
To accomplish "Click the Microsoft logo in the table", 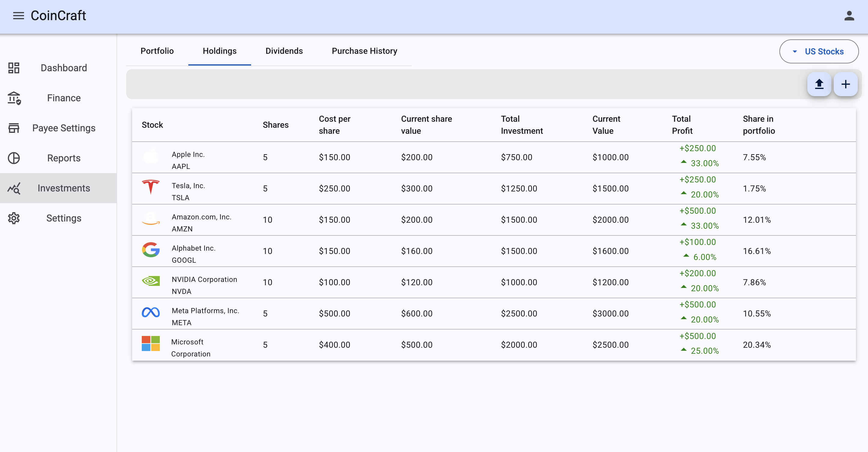I will [150, 344].
